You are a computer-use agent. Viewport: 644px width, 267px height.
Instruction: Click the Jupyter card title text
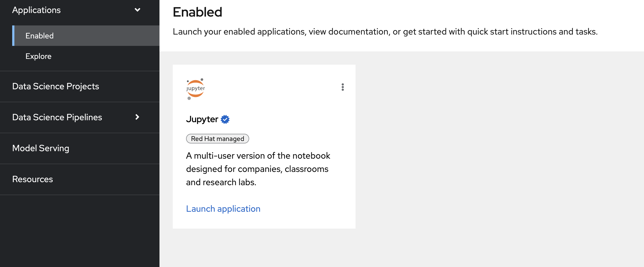[x=202, y=119]
